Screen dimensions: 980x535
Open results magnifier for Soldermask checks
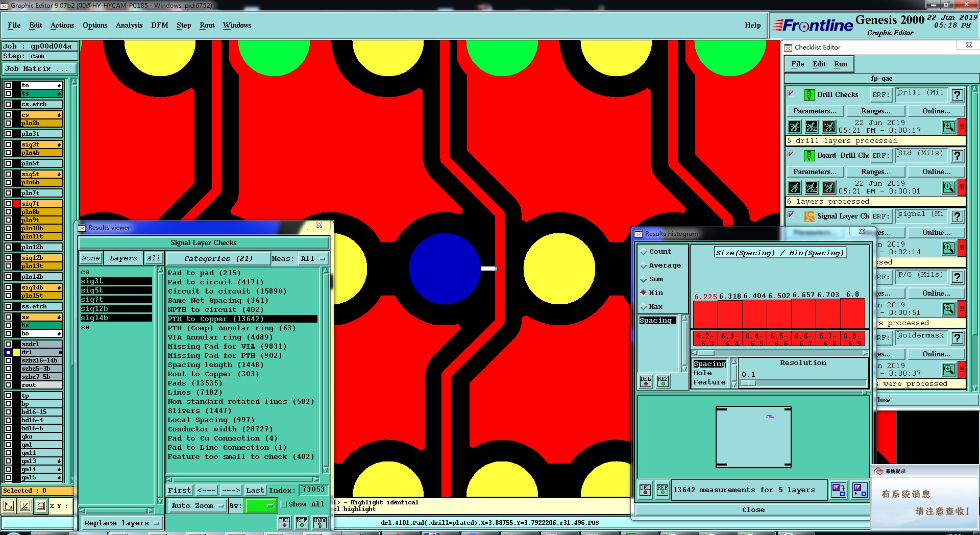pyautogui.click(x=949, y=369)
